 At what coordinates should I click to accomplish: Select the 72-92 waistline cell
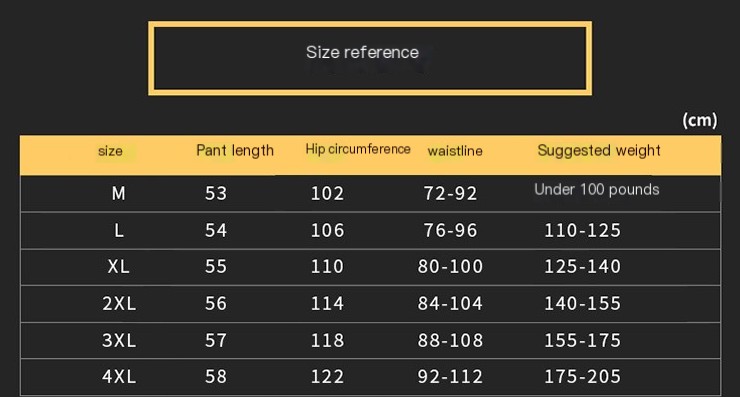(450, 193)
